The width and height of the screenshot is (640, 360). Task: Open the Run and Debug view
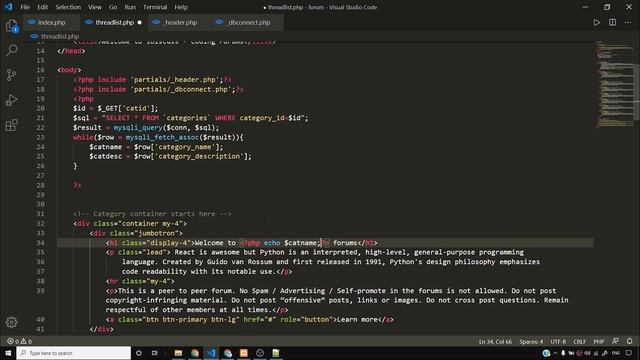tap(12, 100)
